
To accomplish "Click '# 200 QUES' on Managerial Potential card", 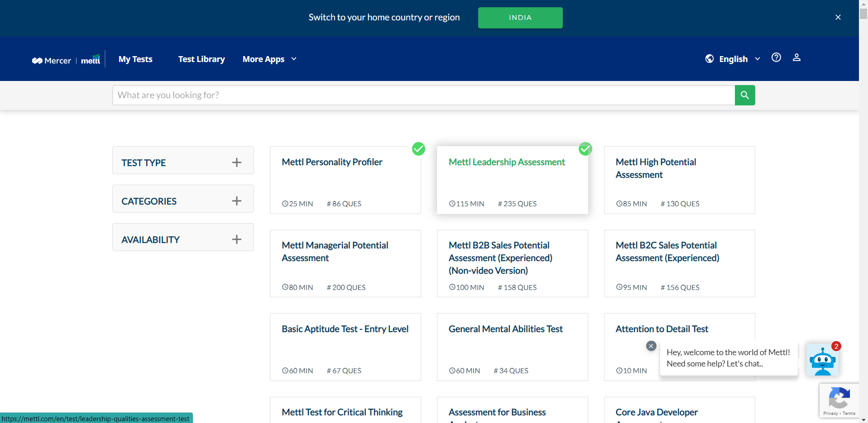I will [346, 287].
